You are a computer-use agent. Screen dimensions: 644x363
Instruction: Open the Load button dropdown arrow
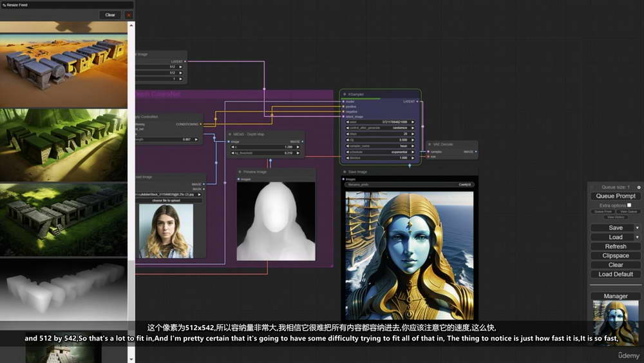tap(637, 237)
